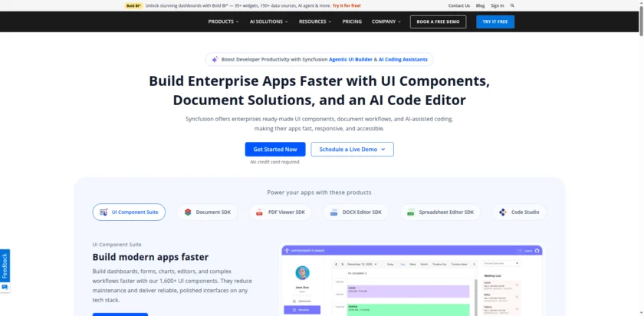Click the 'No credit card required.' text

275,162
